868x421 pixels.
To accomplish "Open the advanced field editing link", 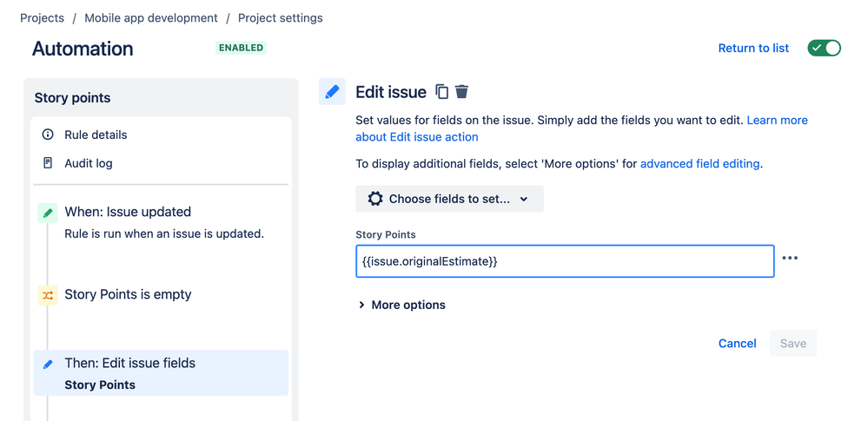I will pyautogui.click(x=700, y=163).
